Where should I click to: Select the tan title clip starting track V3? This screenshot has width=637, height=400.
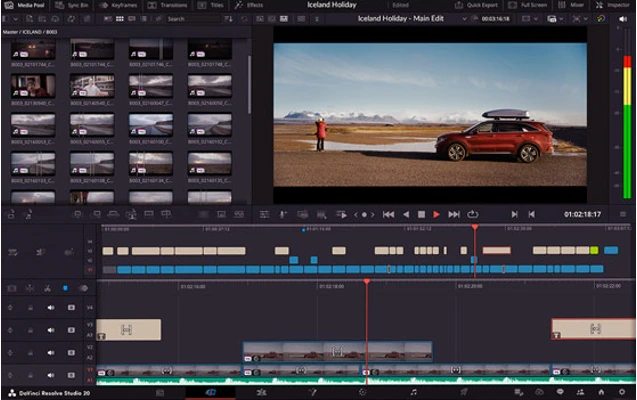click(x=128, y=330)
